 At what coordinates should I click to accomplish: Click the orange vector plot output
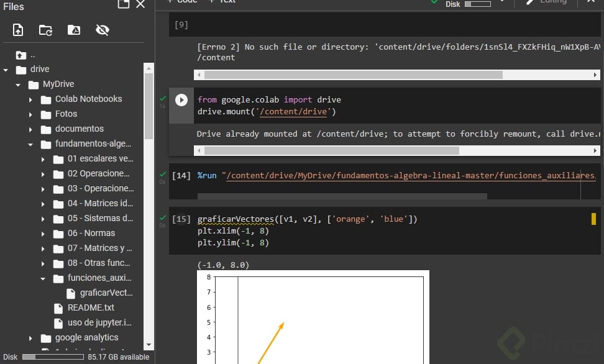313,317
